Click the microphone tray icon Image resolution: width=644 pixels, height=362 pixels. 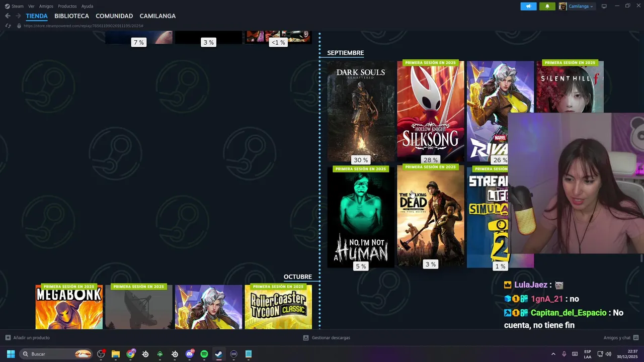pos(564,354)
